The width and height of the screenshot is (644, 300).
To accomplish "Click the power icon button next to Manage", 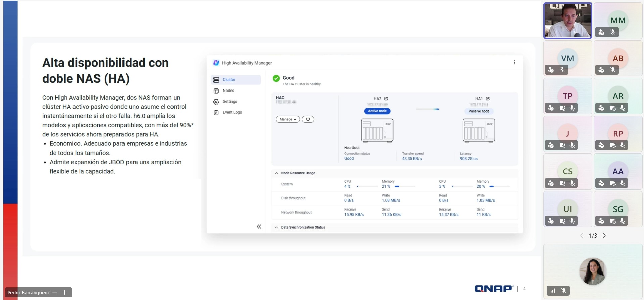I will (308, 119).
